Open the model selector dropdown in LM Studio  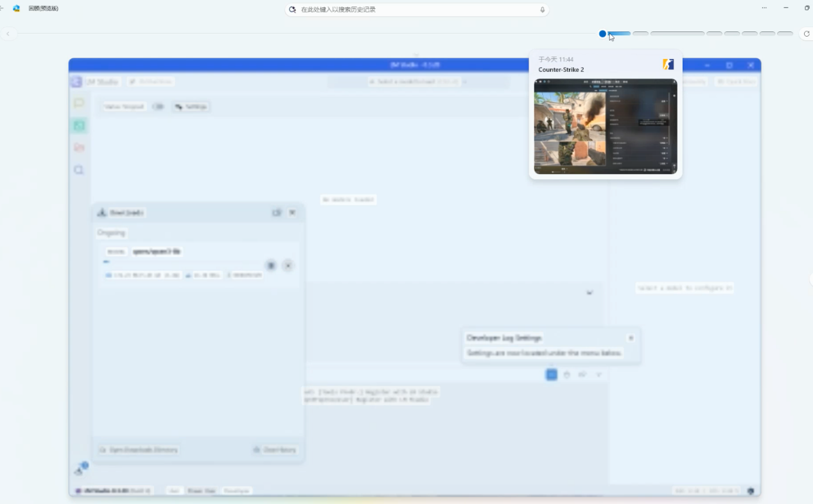(417, 82)
